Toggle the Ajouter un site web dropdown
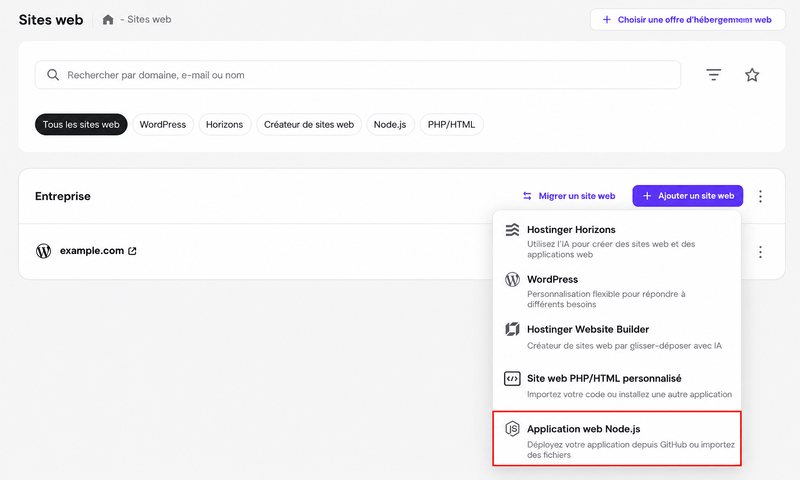This screenshot has width=800, height=480. (688, 196)
